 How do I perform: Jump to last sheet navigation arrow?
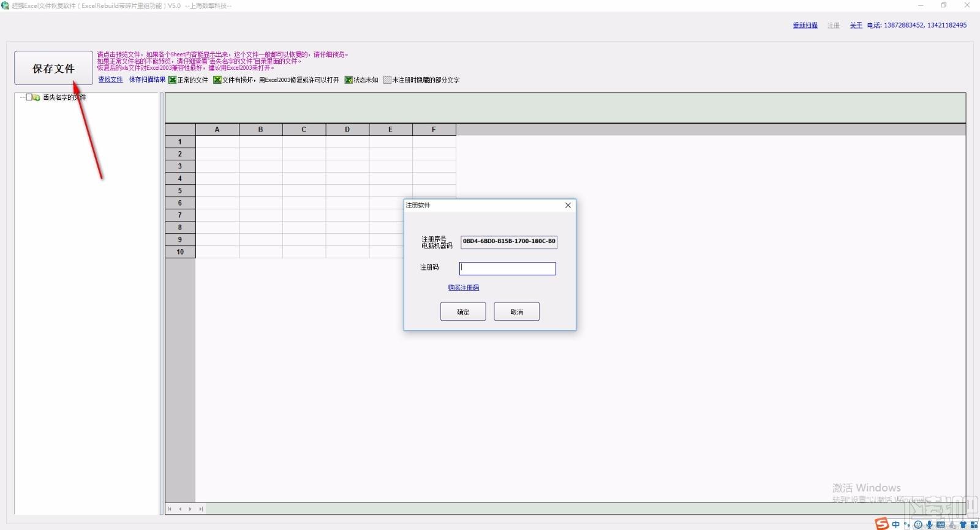pos(201,509)
